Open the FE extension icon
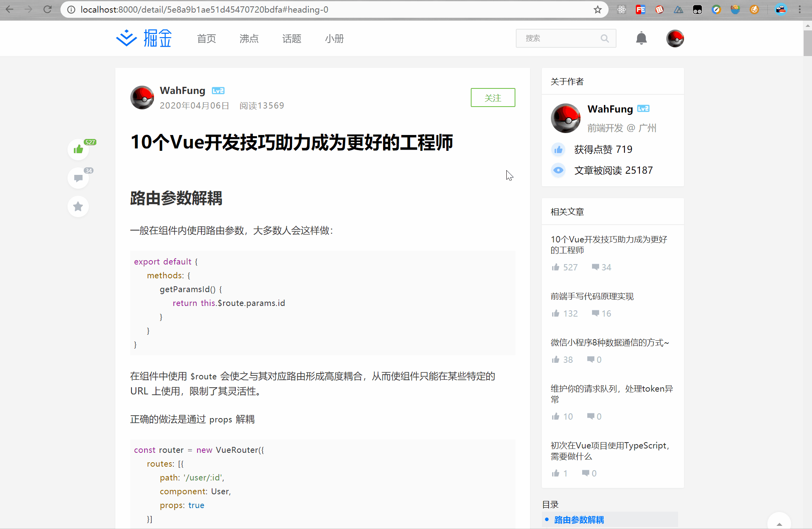Screen dimensions: 812x529 (x=641, y=9)
